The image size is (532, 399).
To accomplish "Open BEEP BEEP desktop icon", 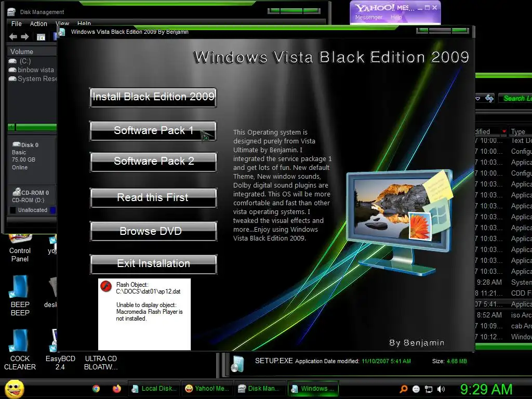I will [20, 296].
